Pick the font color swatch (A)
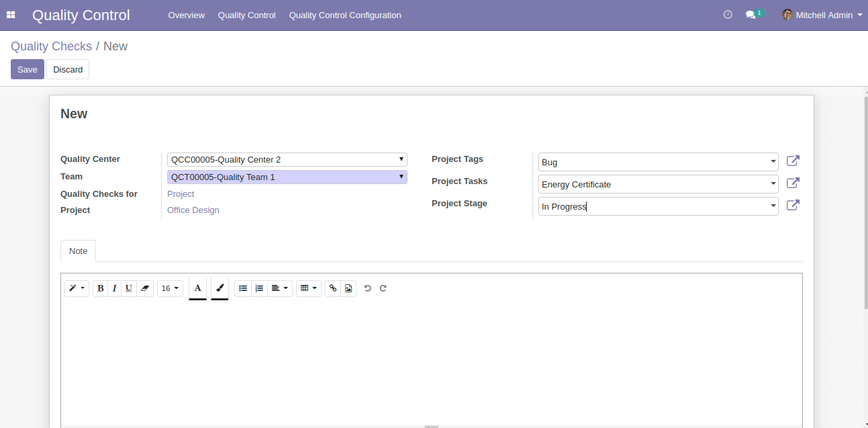Screen dimensions: 868x428 click(197, 288)
